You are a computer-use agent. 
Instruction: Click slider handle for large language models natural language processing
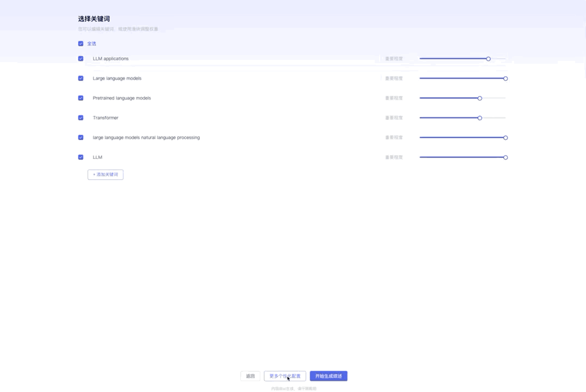(505, 138)
